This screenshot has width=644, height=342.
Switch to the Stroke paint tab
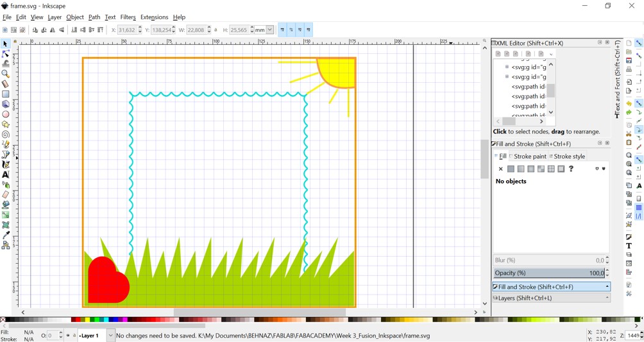point(528,156)
